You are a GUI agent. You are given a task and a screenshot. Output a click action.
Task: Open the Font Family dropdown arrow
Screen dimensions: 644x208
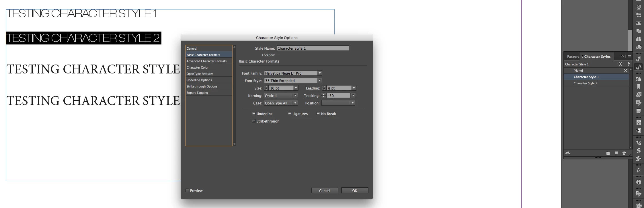[x=320, y=73]
